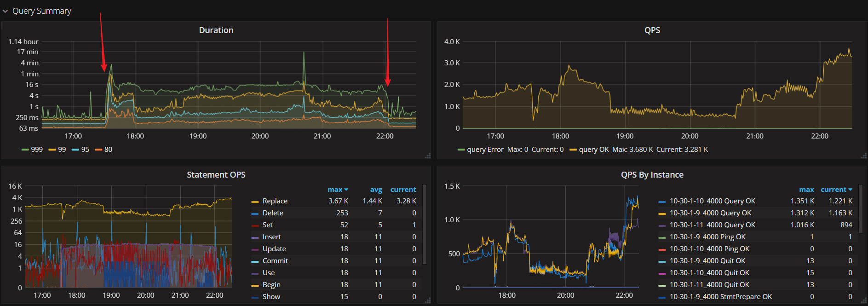The width and height of the screenshot is (868, 306).
Task: Click the resize handle of QPS panel
Action: [863, 156]
